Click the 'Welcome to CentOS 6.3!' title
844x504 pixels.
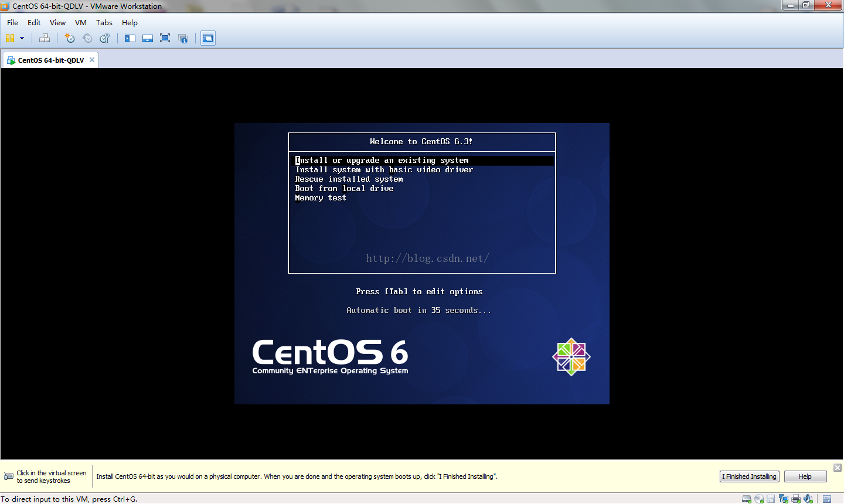point(421,141)
